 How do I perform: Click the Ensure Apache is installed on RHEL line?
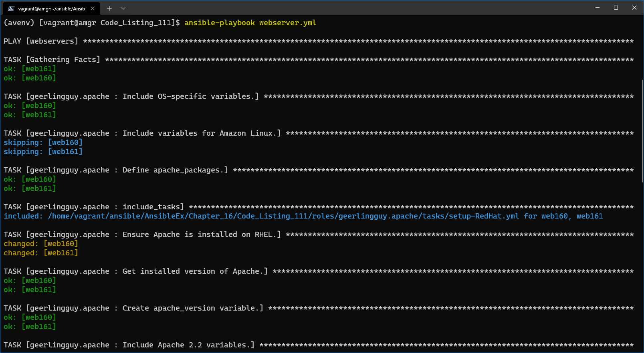[x=319, y=235]
